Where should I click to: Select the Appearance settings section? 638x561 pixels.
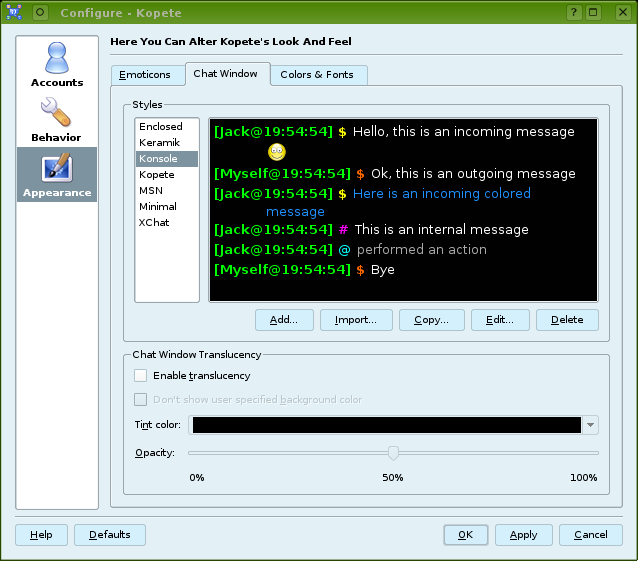[x=57, y=175]
